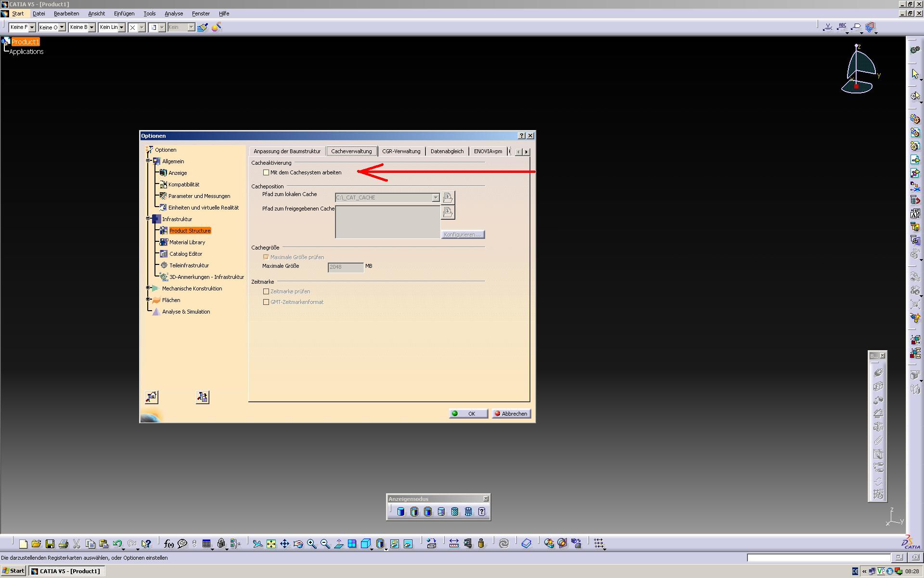Switch to Datenabgleich tab
This screenshot has height=578, width=924.
[x=447, y=151]
